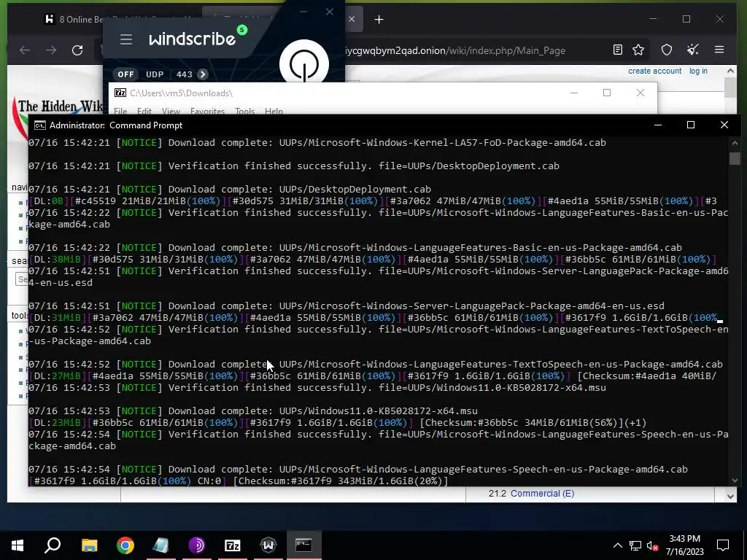747x560 pixels.
Task: Open the Tor shield security level icon
Action: tap(667, 50)
